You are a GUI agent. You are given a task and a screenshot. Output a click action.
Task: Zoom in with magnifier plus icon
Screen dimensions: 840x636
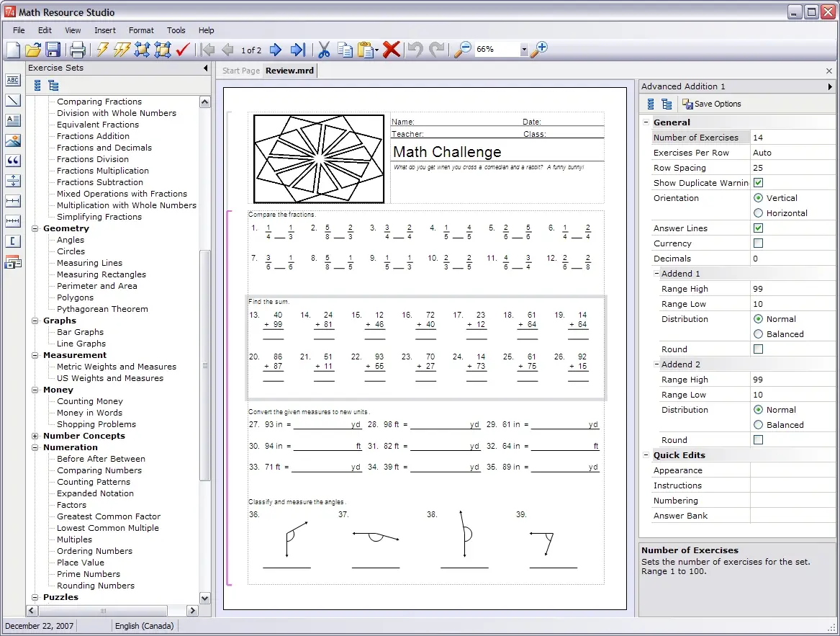[x=539, y=49]
